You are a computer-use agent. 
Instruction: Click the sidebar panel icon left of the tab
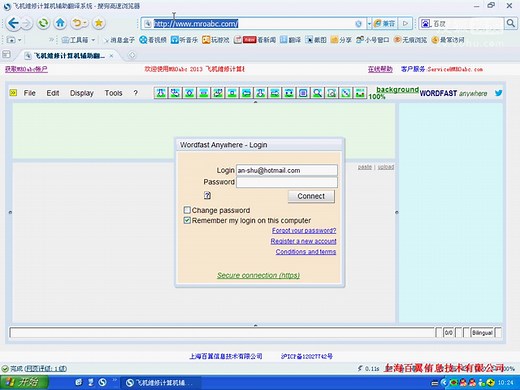(6, 54)
